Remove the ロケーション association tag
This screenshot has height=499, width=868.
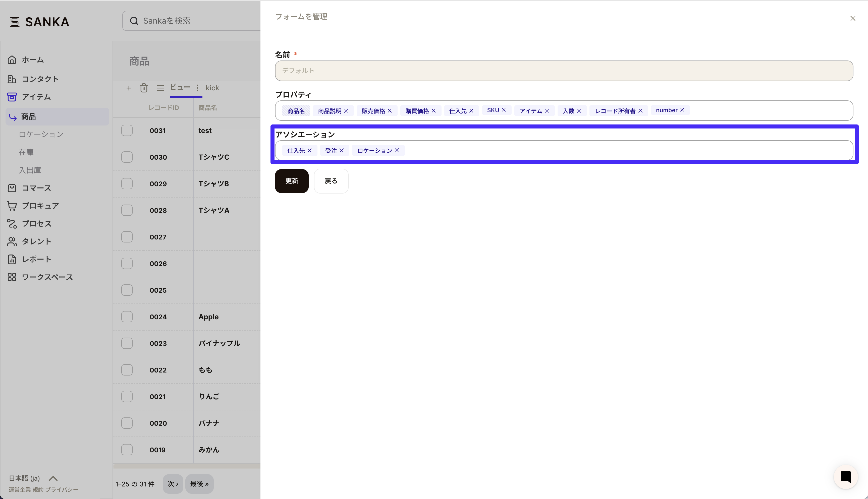click(x=397, y=150)
